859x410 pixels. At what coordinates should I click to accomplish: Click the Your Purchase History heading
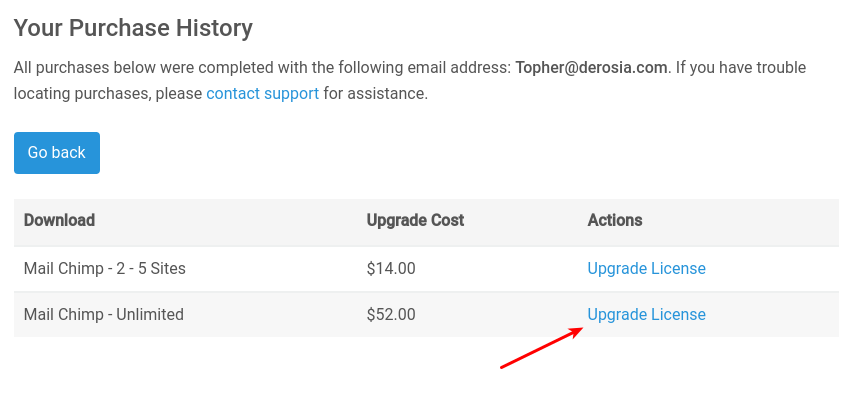(133, 28)
